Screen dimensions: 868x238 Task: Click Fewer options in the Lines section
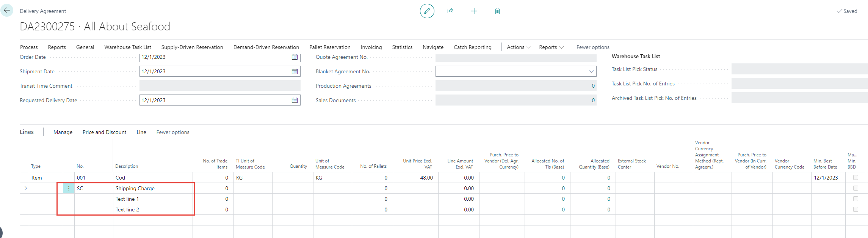[173, 132]
